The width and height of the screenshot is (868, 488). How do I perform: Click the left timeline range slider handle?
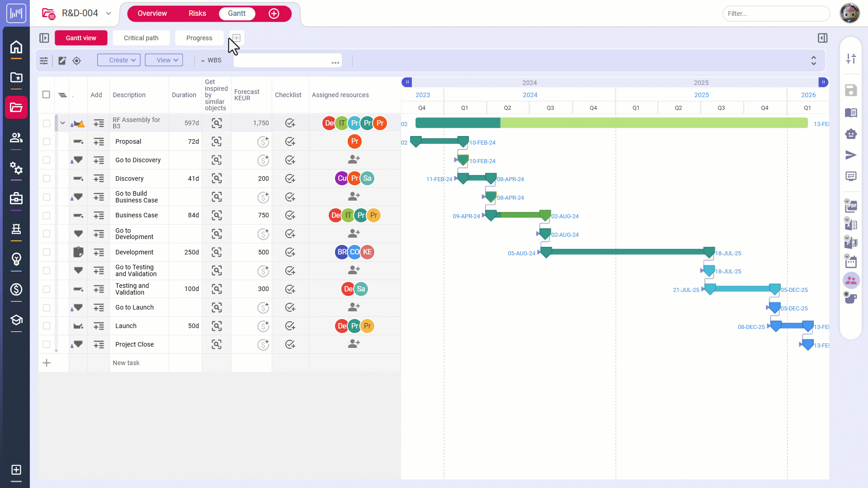pos(407,82)
